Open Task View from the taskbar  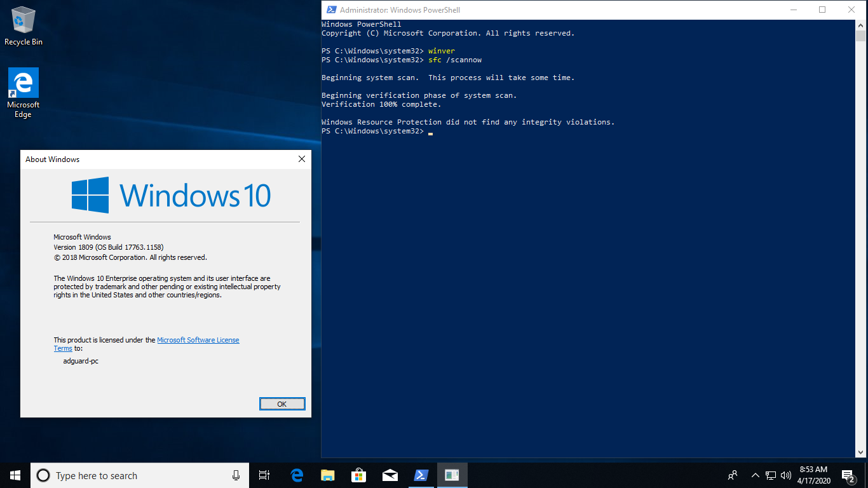click(264, 475)
